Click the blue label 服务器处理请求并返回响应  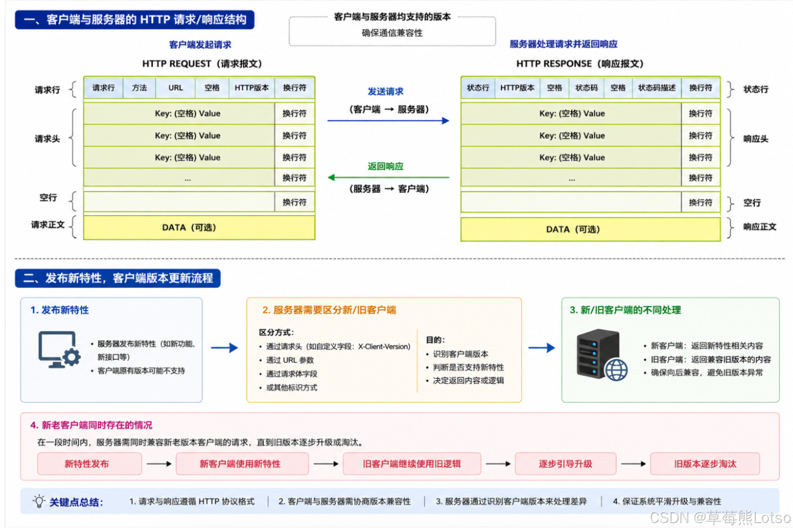(563, 44)
